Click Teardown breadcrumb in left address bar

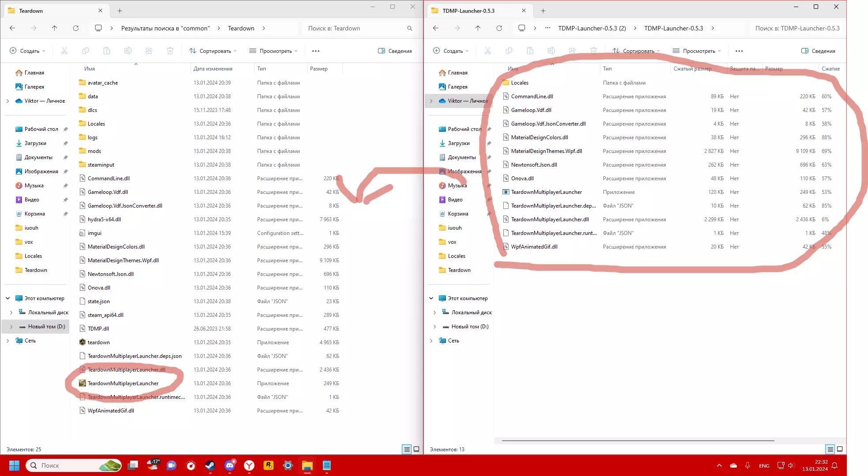coord(241,28)
